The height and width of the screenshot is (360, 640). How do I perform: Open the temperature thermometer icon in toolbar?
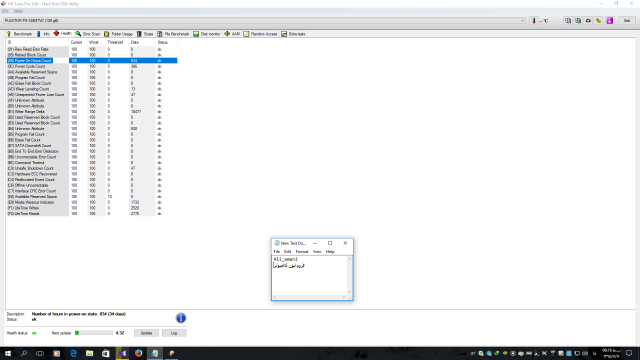533,20
